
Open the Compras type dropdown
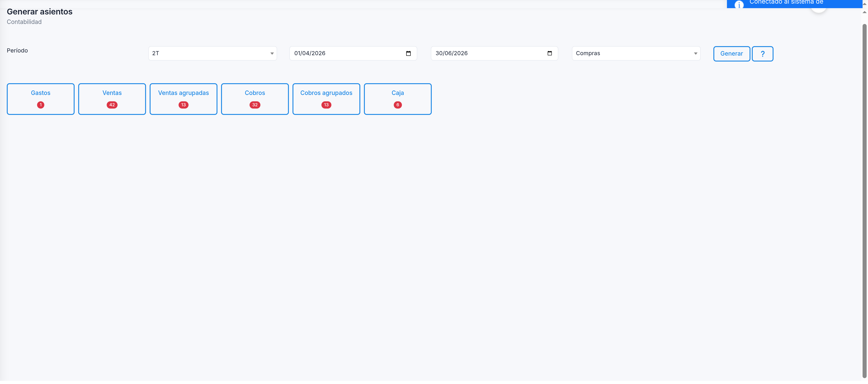click(x=636, y=53)
